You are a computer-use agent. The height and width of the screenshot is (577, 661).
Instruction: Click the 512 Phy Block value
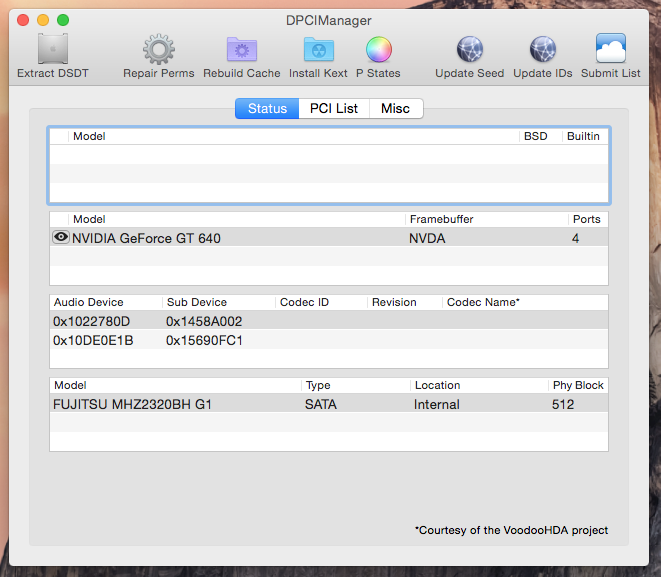(563, 405)
